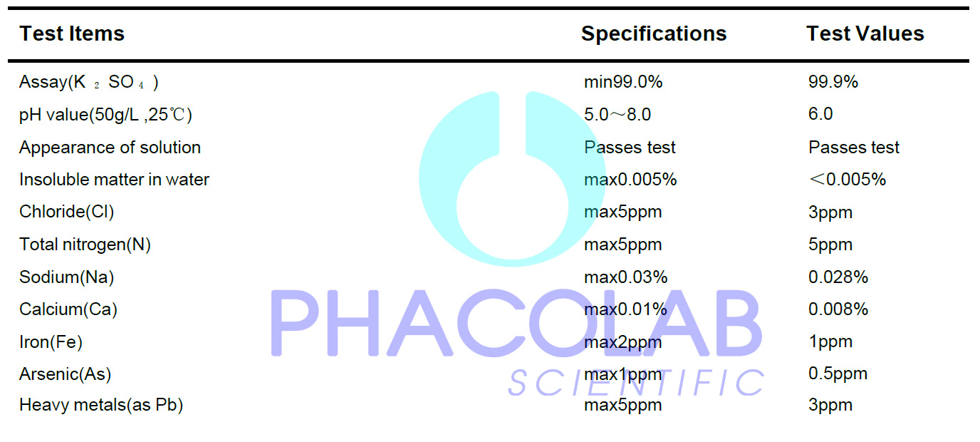Select the Total nitrogen(N) row label
Image resolution: width=980 pixels, height=442 pixels.
coord(85,245)
